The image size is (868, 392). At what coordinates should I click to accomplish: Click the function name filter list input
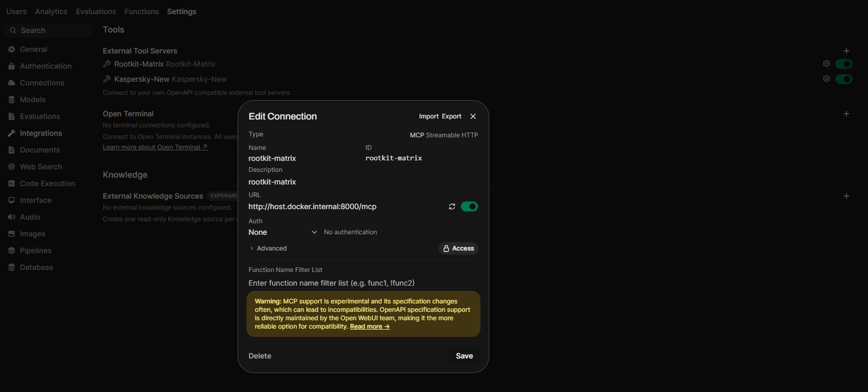tap(363, 283)
